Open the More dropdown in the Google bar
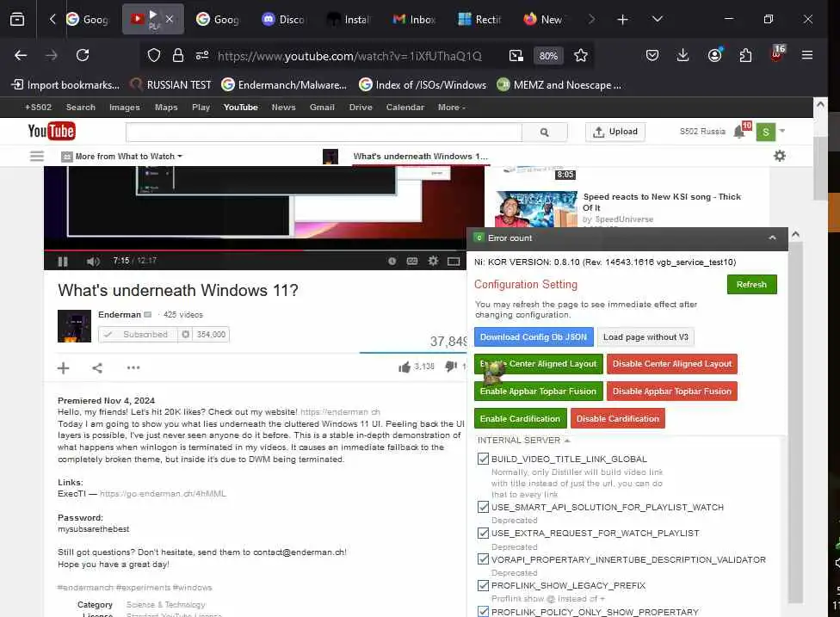Screen dimensions: 840x617 451,107
